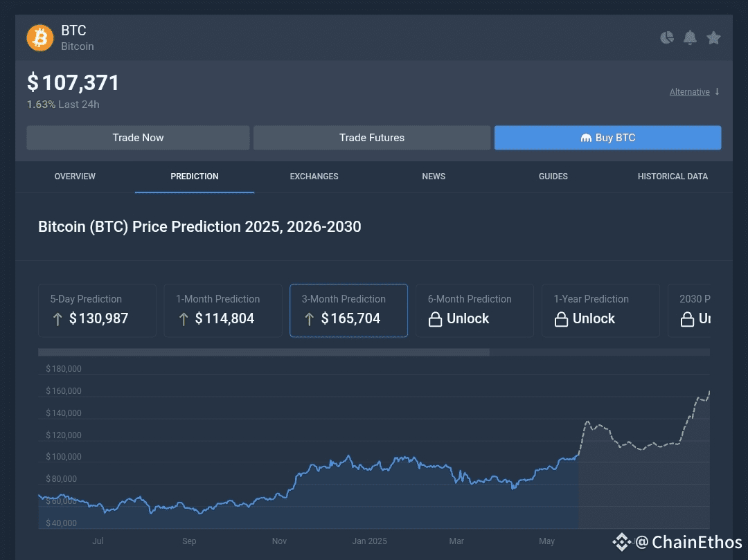Click the Trade Now button
Viewport: 748px width, 560px height.
tap(138, 138)
